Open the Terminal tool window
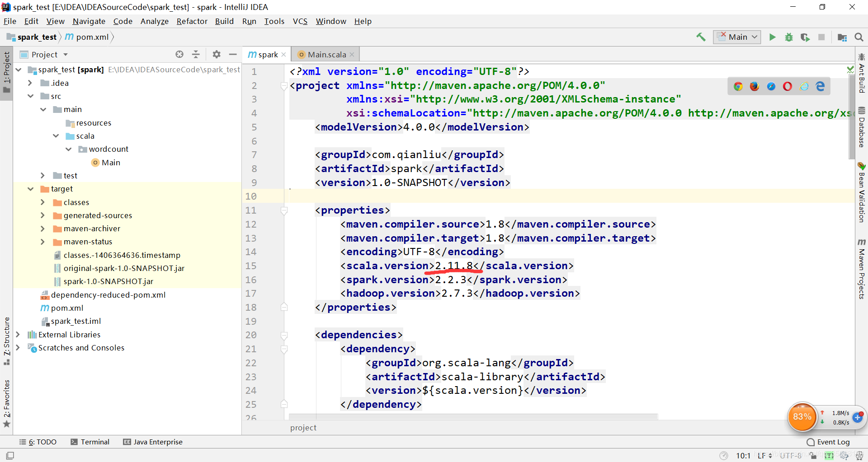Viewport: 868px width, 462px height. tap(90, 442)
